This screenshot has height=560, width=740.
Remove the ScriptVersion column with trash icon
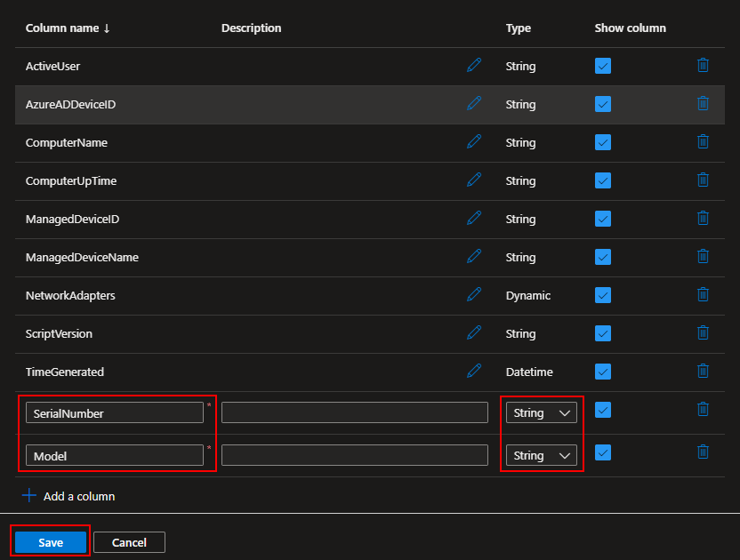click(x=703, y=333)
